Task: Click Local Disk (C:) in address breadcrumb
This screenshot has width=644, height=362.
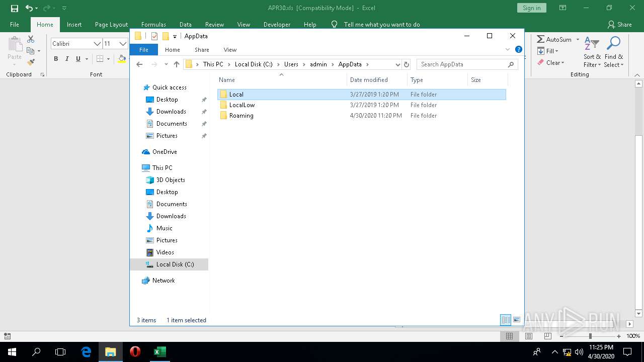Action: click(254, 64)
